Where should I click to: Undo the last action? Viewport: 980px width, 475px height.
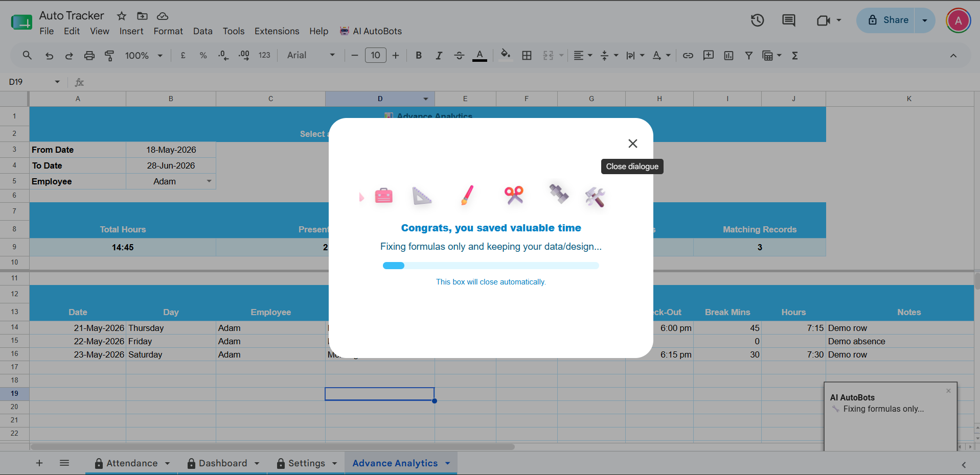[49, 56]
